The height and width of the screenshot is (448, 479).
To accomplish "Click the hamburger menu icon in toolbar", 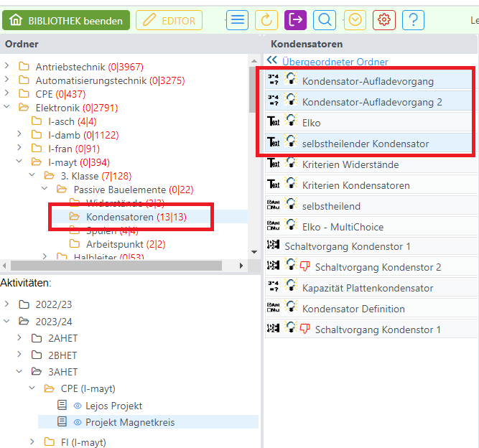I will point(238,20).
